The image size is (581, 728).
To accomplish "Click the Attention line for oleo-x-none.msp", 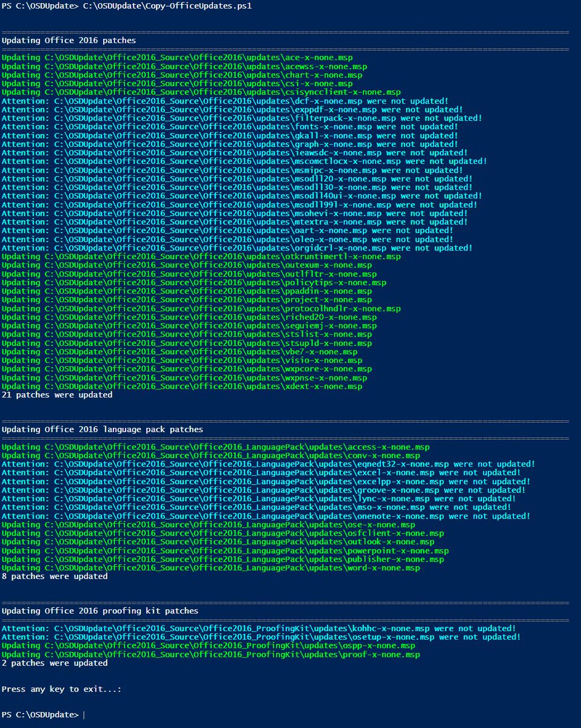I will tap(227, 239).
